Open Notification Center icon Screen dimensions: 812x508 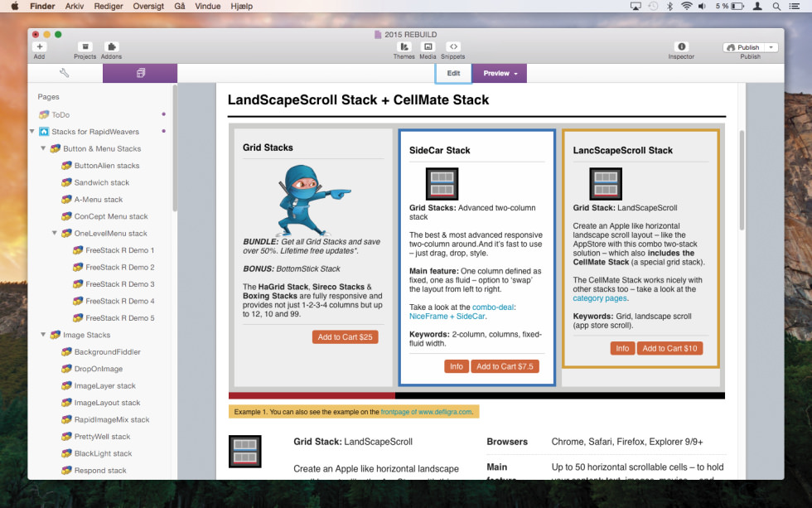pyautogui.click(x=794, y=6)
